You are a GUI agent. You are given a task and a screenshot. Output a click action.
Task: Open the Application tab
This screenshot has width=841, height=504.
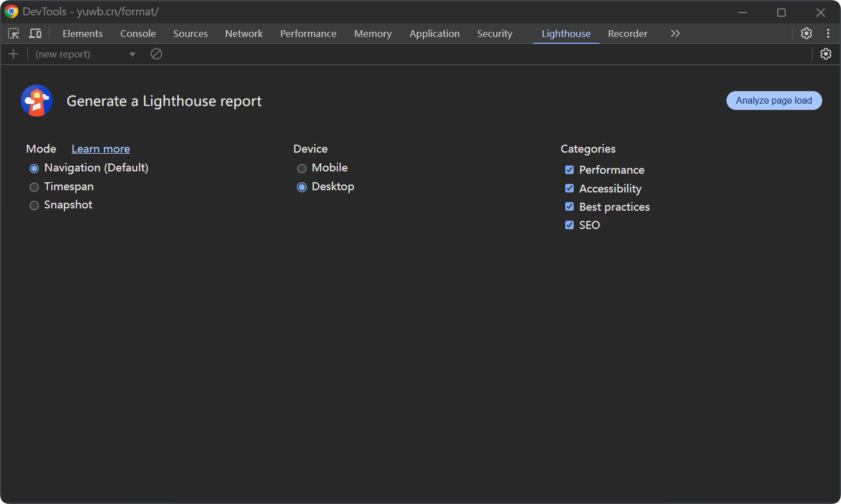[434, 34]
